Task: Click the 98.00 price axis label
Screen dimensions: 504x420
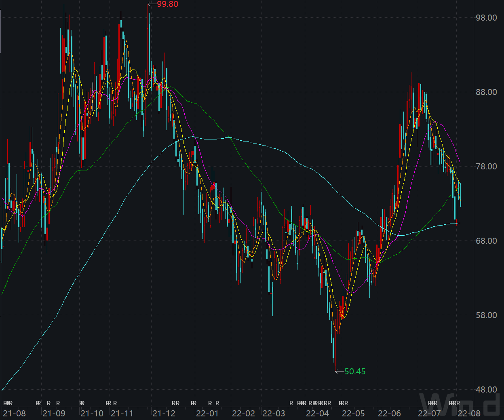Action: click(486, 18)
